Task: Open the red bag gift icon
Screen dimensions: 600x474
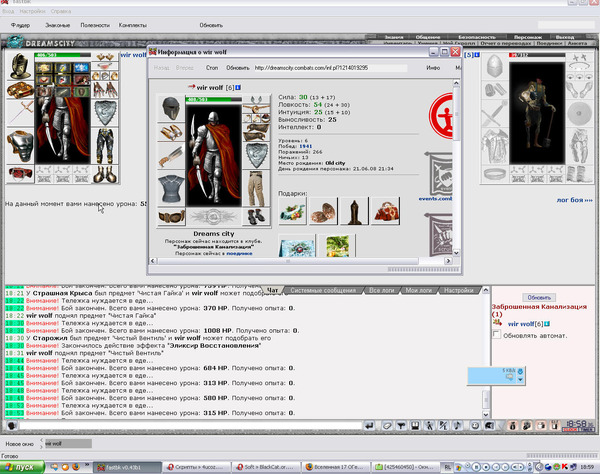Action: click(386, 211)
